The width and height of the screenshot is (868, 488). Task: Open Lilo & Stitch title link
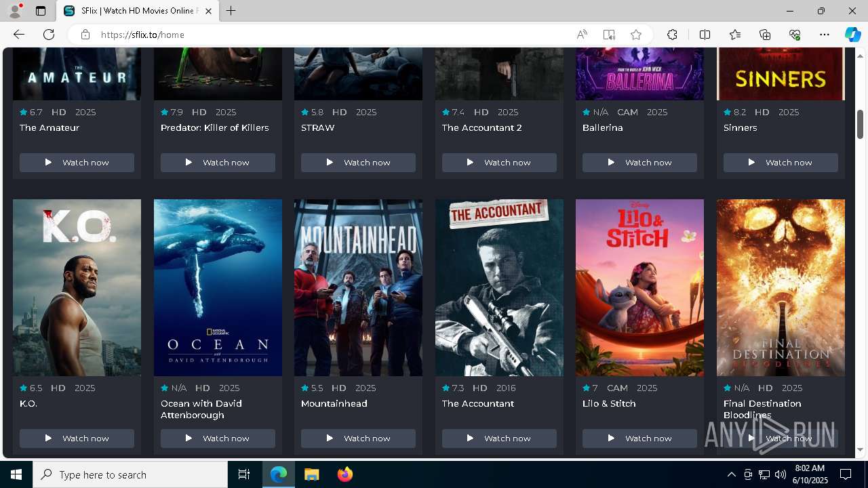coord(610,403)
